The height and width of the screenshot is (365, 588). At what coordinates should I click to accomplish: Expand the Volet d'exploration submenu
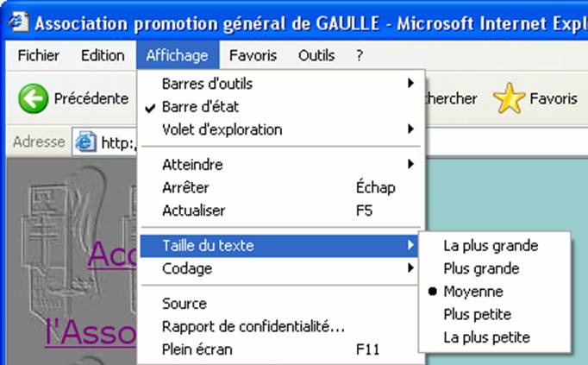pos(279,129)
